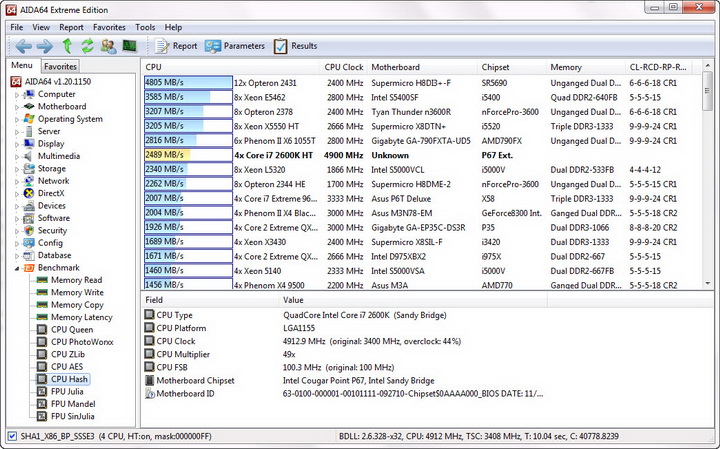Click the green up arrow toolbar icon
This screenshot has width=720, height=449.
(x=68, y=46)
